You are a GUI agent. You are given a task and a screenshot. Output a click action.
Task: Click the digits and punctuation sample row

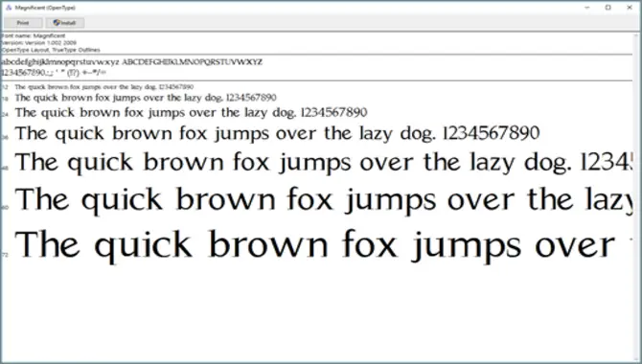[54, 73]
